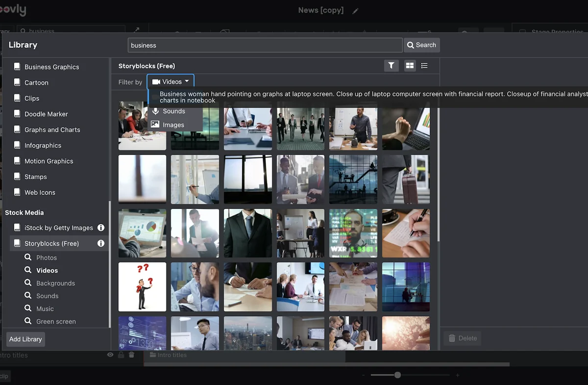Image resolution: width=588 pixels, height=385 pixels.
Task: Toggle lock icon on Intro titles layer
Action: pyautogui.click(x=121, y=355)
